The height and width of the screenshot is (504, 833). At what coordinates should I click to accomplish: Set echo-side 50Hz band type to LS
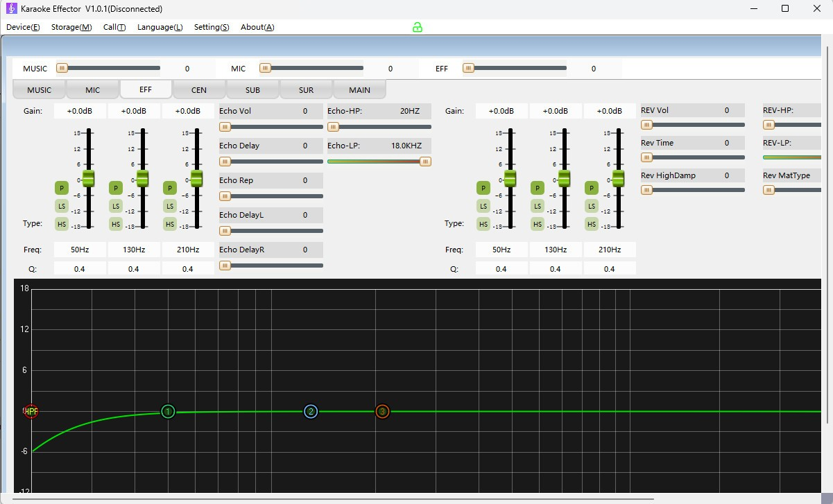pyautogui.click(x=62, y=206)
